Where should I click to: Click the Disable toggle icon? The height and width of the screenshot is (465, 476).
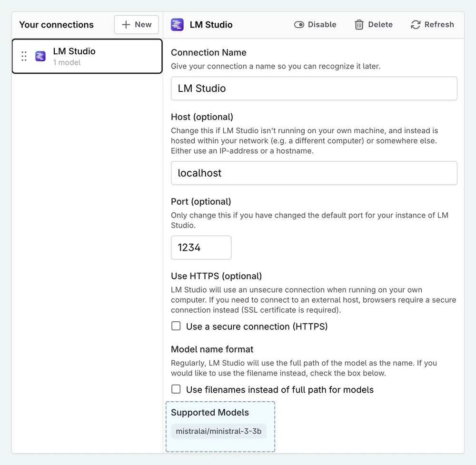299,25
